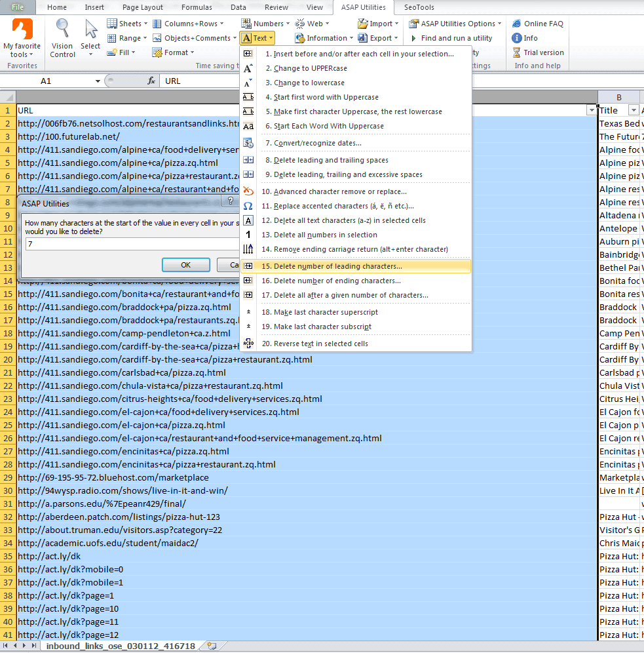This screenshot has height=653, width=644.
Task: Click the Insert before/after cell icon
Action: [248, 54]
